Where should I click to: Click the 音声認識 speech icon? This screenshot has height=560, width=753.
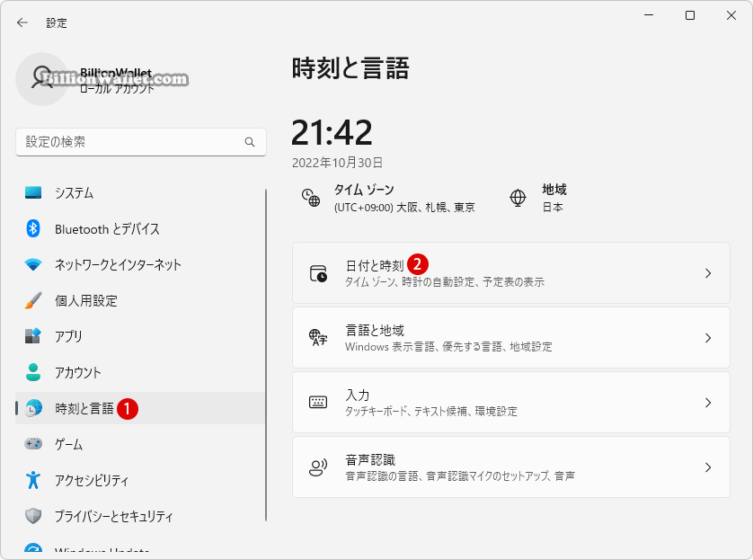318,467
